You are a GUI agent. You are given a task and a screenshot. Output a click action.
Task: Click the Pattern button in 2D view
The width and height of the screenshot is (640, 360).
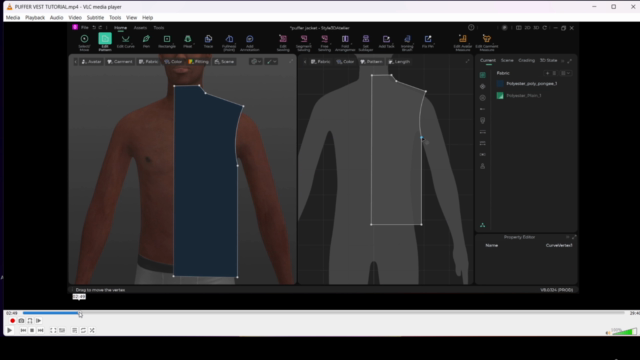[371, 62]
